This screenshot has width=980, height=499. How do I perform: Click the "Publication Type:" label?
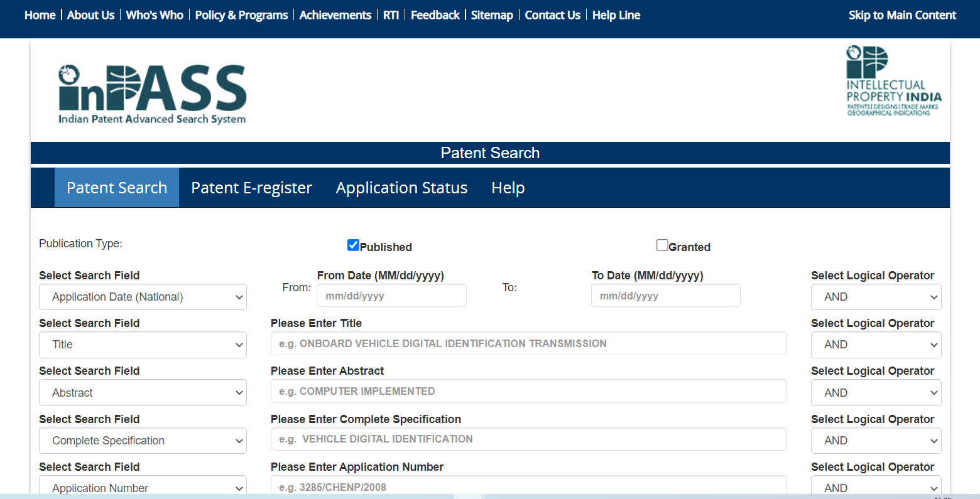point(80,244)
